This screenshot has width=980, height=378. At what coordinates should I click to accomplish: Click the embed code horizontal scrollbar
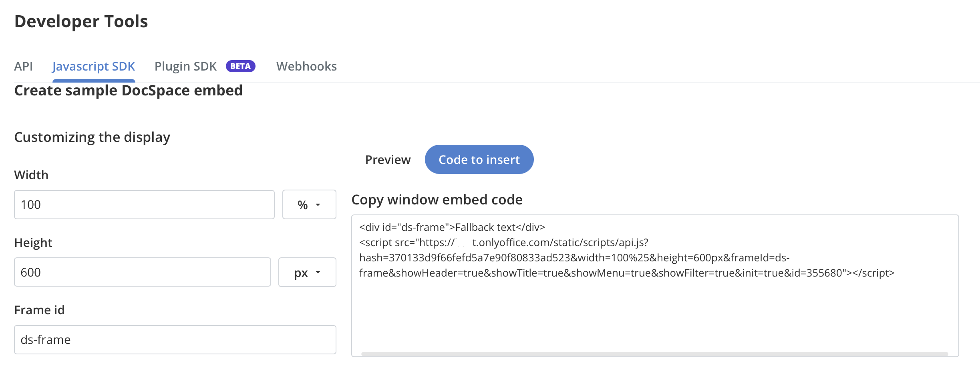tap(654, 354)
